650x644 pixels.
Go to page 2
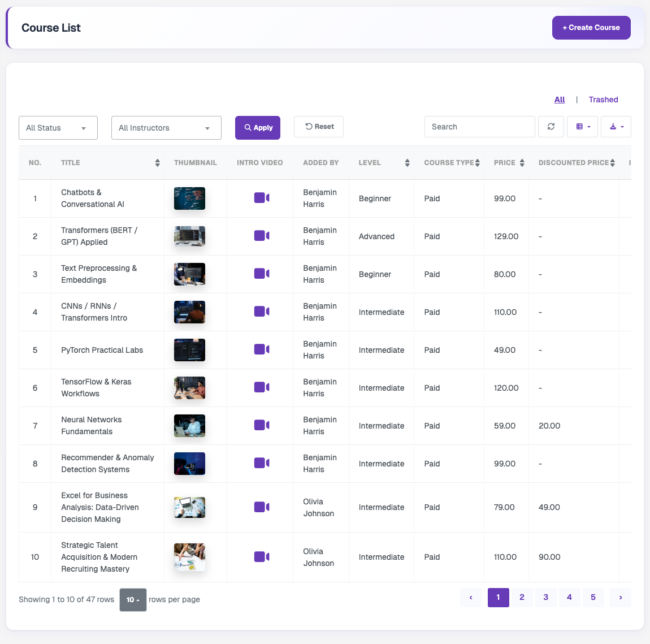pyautogui.click(x=522, y=597)
